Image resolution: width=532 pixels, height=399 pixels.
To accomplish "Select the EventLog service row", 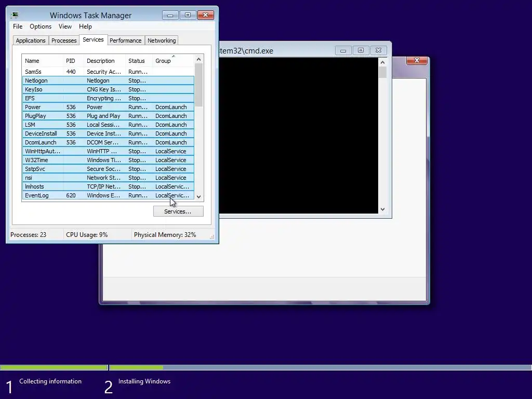I will pyautogui.click(x=108, y=195).
